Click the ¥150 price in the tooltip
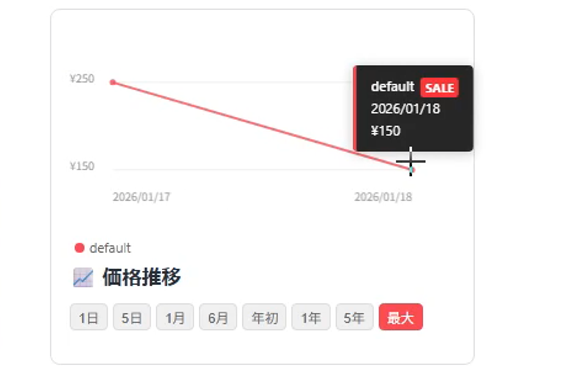 385,131
